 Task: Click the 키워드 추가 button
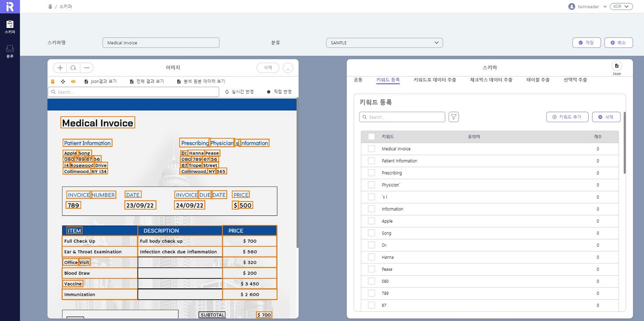(567, 117)
